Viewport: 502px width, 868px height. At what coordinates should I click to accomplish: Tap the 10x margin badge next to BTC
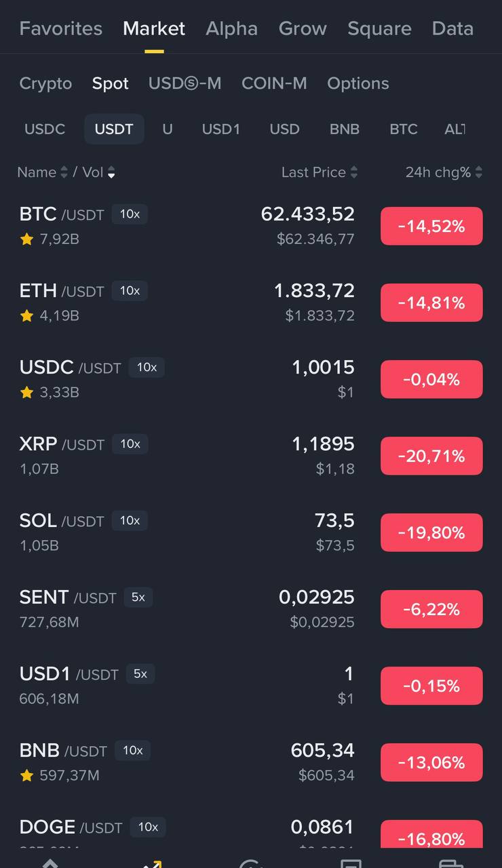tap(130, 214)
